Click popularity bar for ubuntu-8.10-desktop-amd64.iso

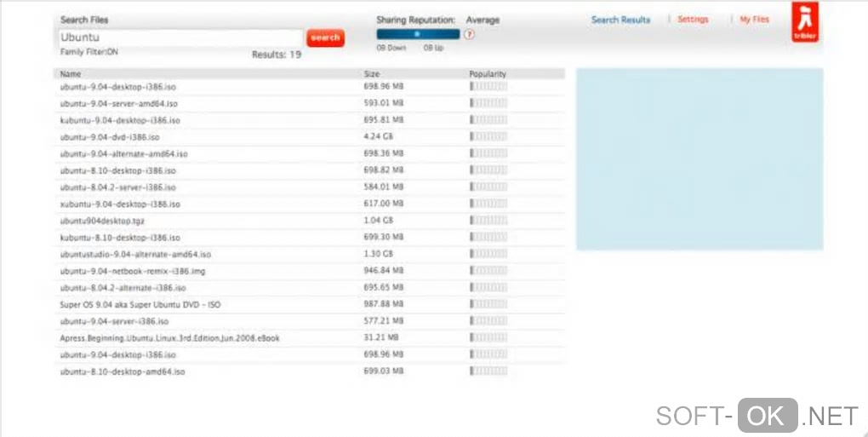tap(488, 371)
